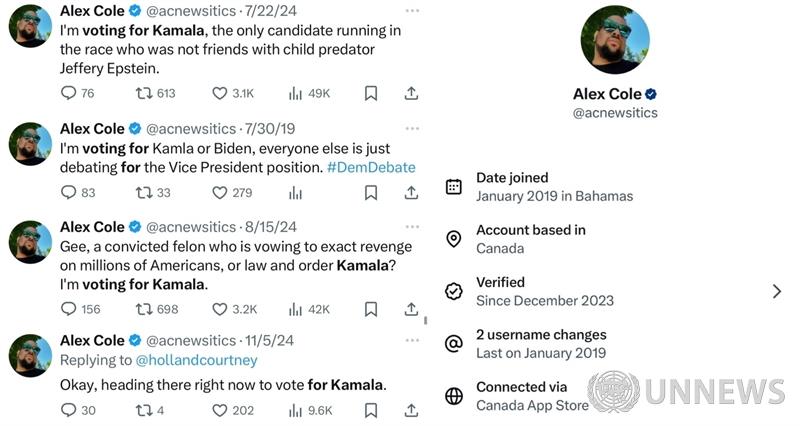Reply to the 8/15/24 tweet
Image resolution: width=800 pixels, height=426 pixels.
pos(69,309)
